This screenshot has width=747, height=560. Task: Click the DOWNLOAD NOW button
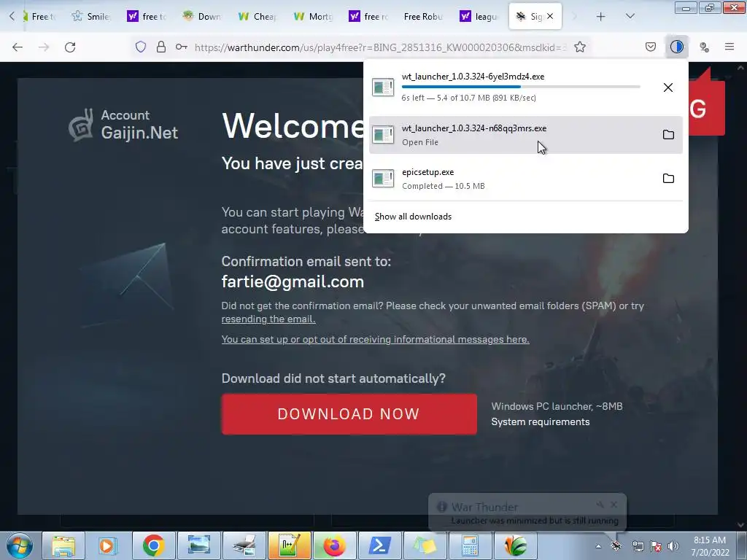pyautogui.click(x=349, y=414)
